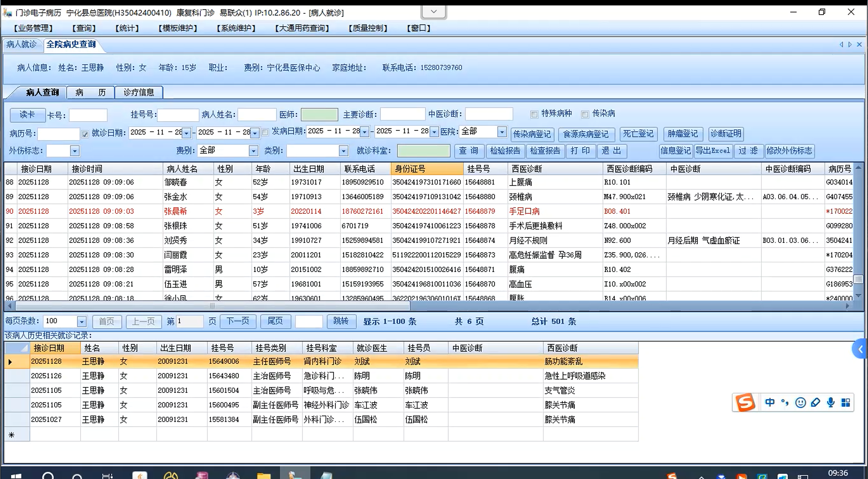Click the 病人姓名 input field
868x479 pixels.
(x=257, y=115)
